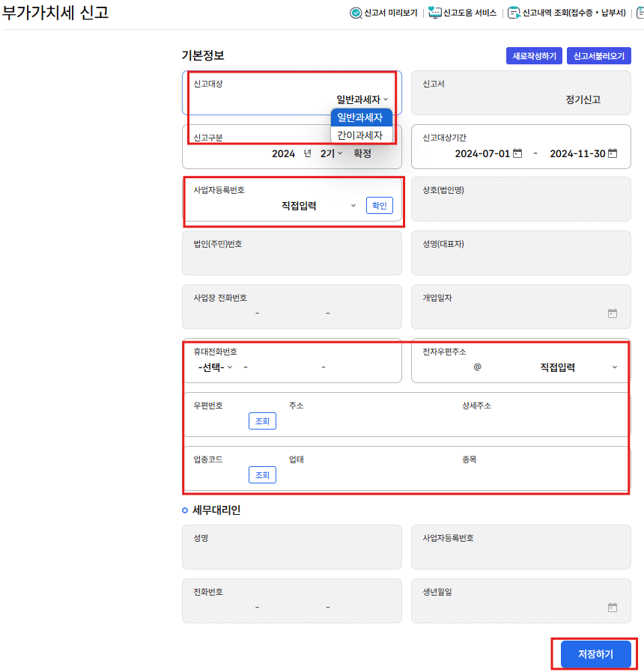This screenshot has height=672, width=644.
Task: Open 신고도움 서비스 link
Action: 470,13
